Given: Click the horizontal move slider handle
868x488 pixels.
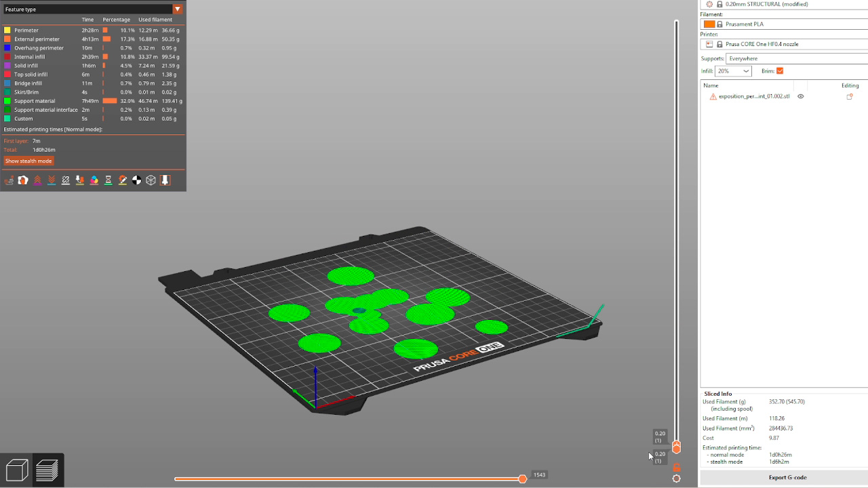Looking at the screenshot, I should tap(522, 479).
